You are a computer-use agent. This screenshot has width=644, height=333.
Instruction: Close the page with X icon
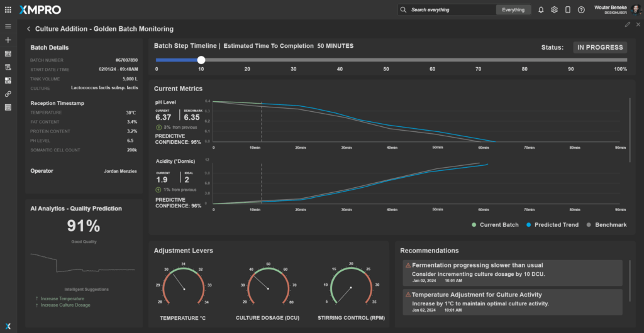pyautogui.click(x=638, y=25)
